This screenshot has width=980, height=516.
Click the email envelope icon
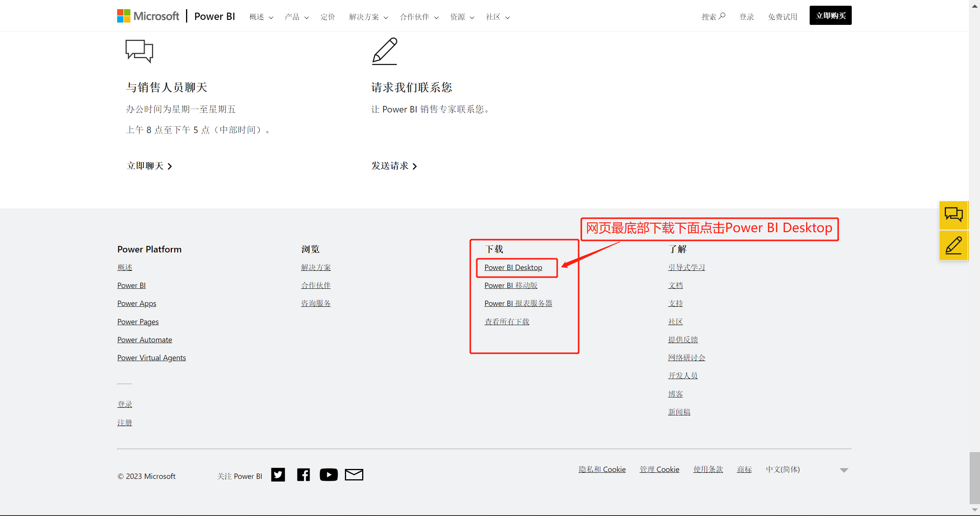[x=354, y=475]
